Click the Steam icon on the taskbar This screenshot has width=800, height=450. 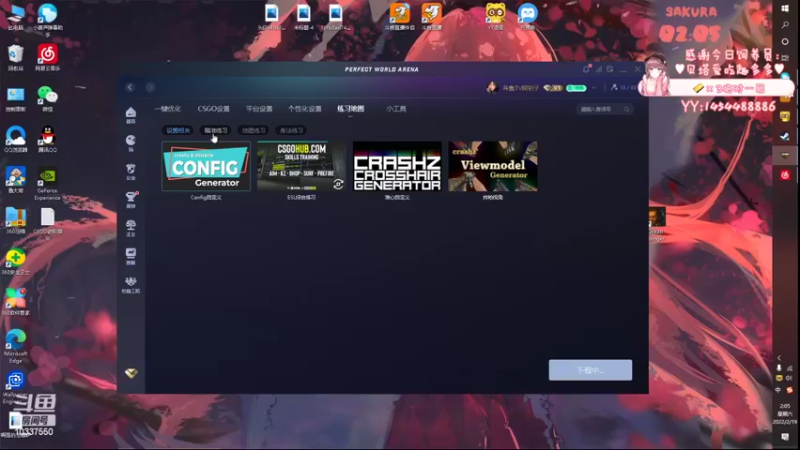click(785, 136)
